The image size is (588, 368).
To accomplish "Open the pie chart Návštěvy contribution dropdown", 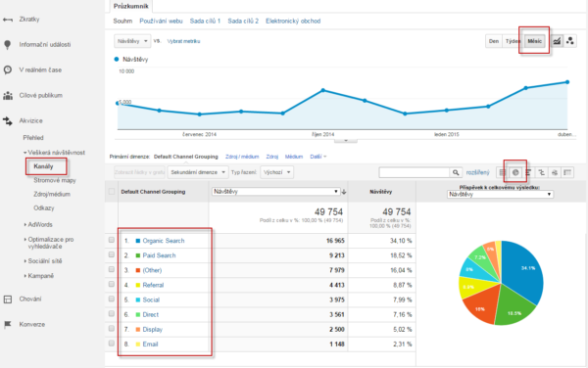I will [x=500, y=195].
